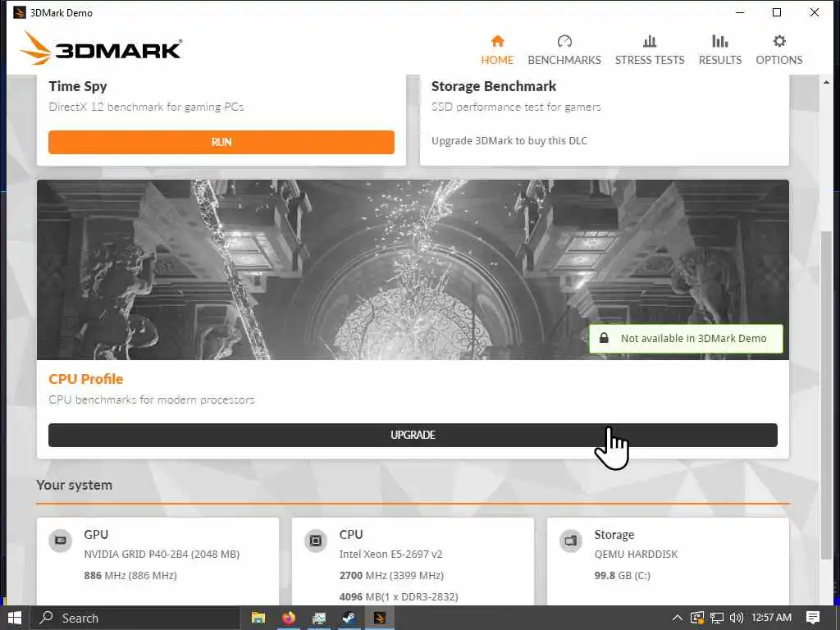The image size is (840, 630).
Task: Click the "99.8 GB (C:)" value
Action: coord(622,576)
